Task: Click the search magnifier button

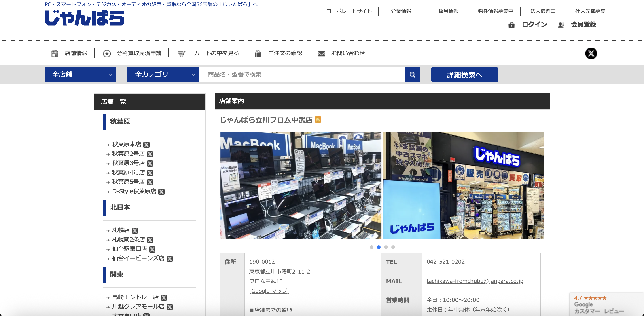Action: pyautogui.click(x=412, y=74)
